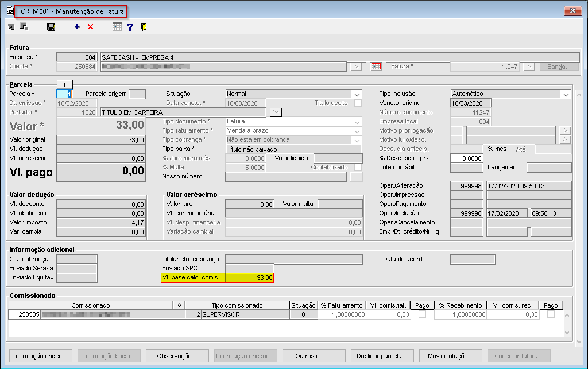Click the first arrow icon in toolbar
The height and width of the screenshot is (369, 588).
pos(12,27)
